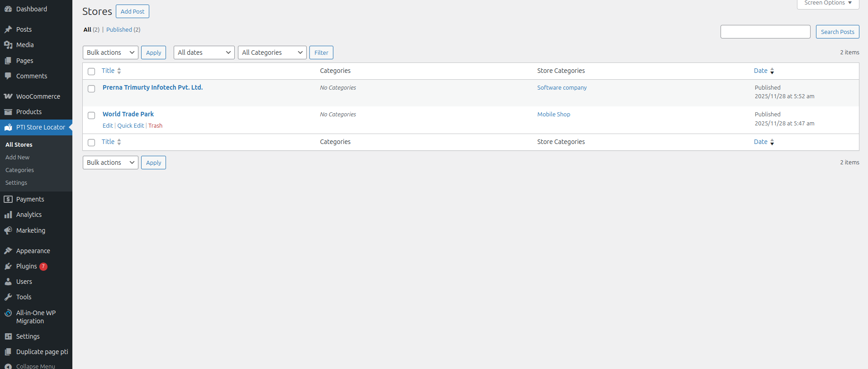Check the World Trade Park row checkbox
Image resolution: width=868 pixels, height=369 pixels.
point(91,115)
